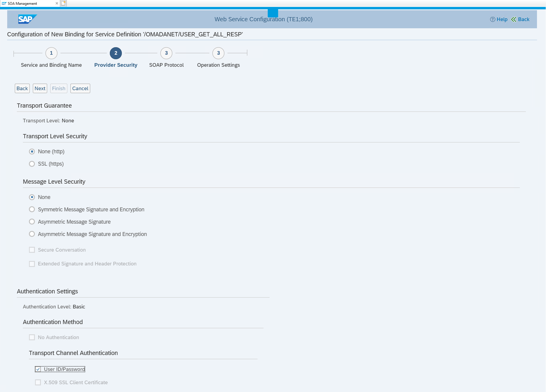This screenshot has width=546, height=392.
Task: Click the Message Level Security heading
Action: point(54,182)
